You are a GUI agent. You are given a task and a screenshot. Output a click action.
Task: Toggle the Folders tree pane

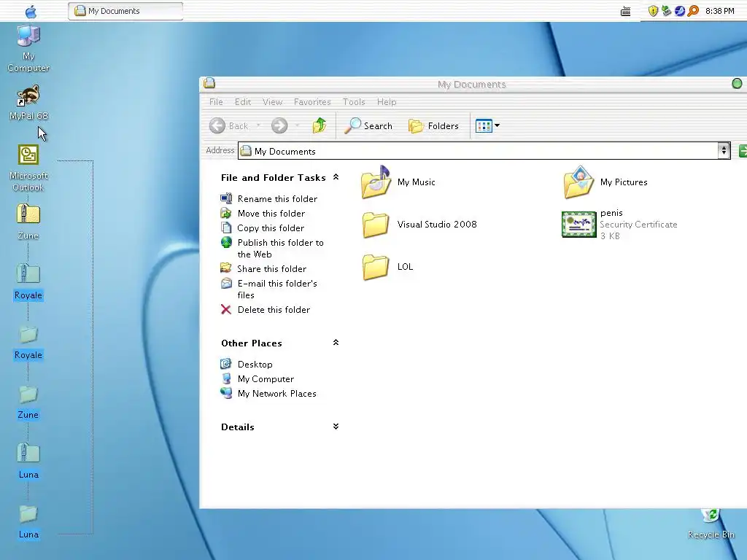433,125
